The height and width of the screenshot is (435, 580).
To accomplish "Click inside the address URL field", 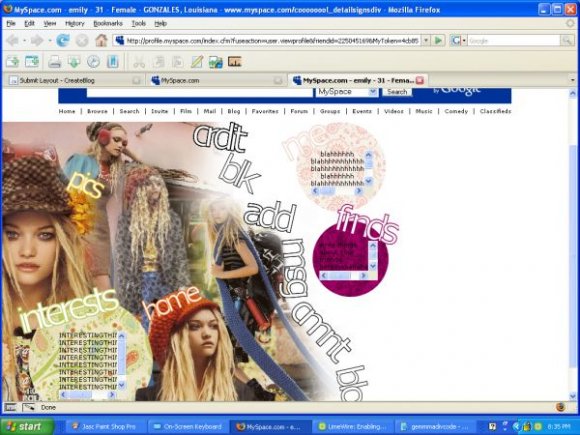I will click(272, 40).
